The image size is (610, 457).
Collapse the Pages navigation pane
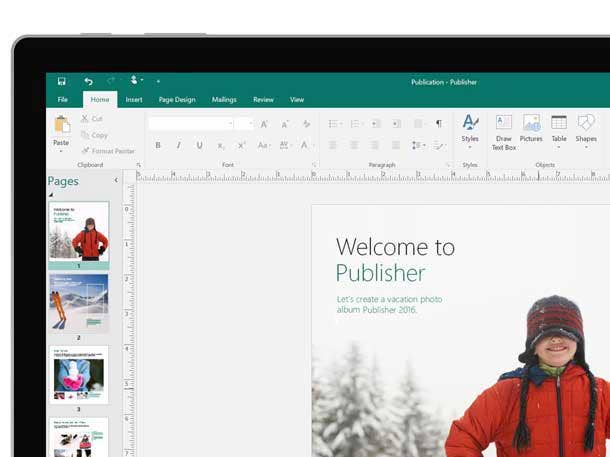coord(116,181)
